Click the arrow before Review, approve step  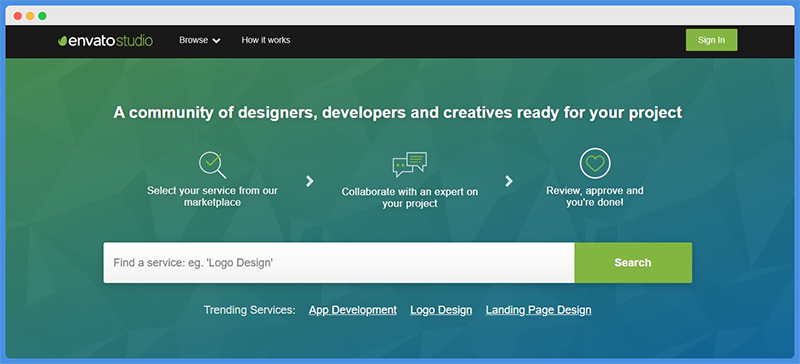(508, 181)
